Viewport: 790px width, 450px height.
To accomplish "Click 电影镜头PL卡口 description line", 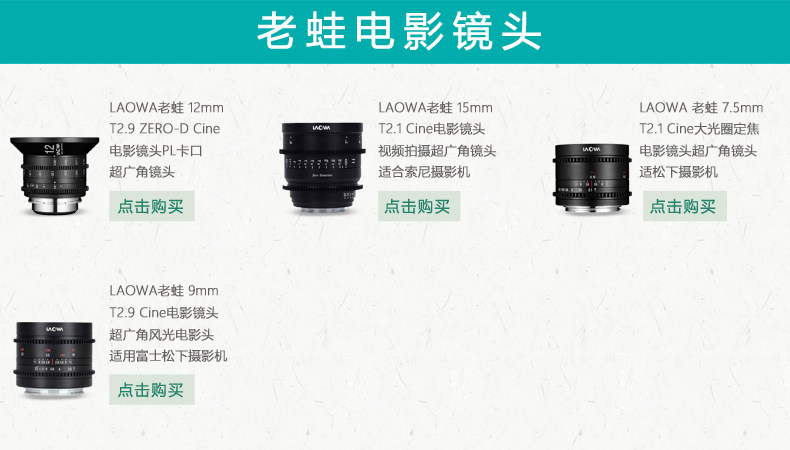I will 156,151.
